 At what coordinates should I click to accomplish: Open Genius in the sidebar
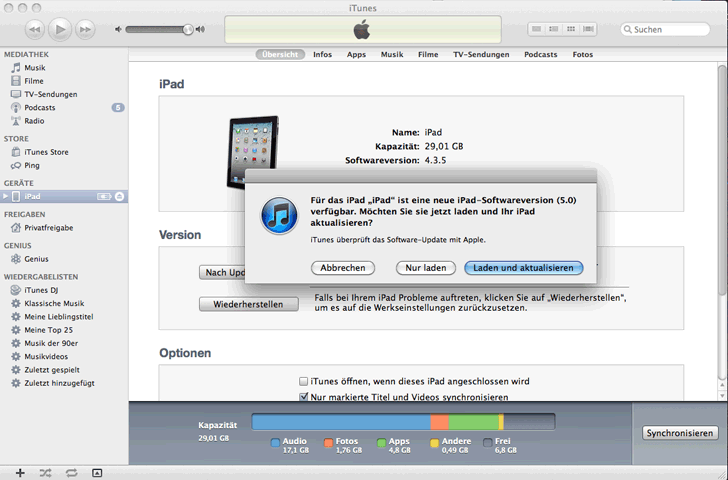36,259
